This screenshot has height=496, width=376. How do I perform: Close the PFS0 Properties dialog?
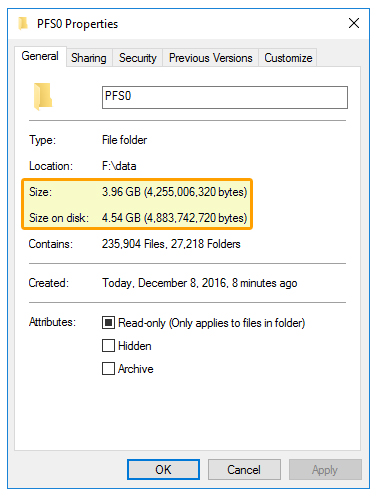click(x=354, y=23)
